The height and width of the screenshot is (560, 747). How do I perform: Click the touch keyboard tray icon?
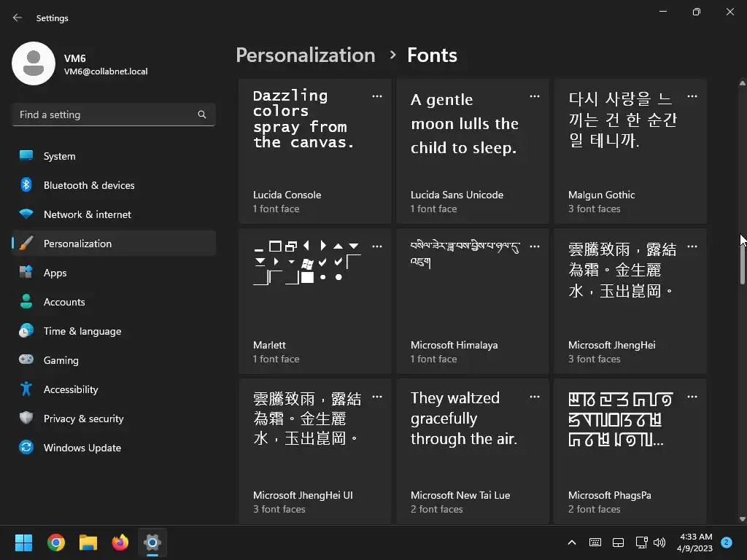pos(595,542)
